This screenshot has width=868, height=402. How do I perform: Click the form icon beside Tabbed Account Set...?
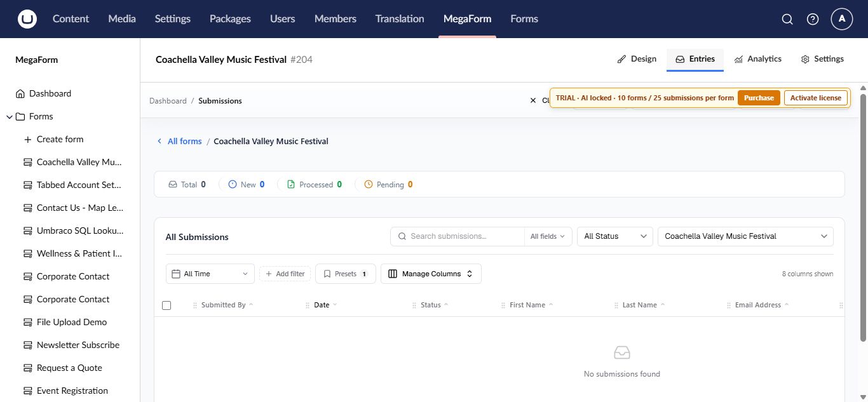point(27,185)
